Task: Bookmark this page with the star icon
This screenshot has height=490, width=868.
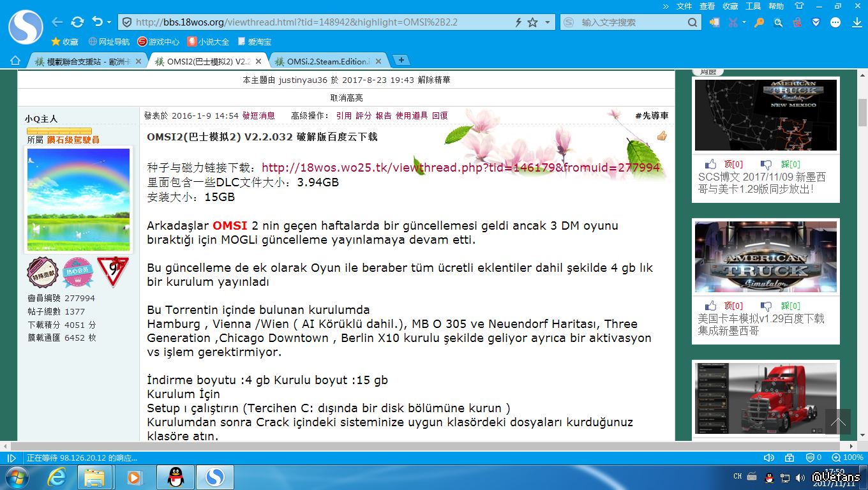Action: 532,22
